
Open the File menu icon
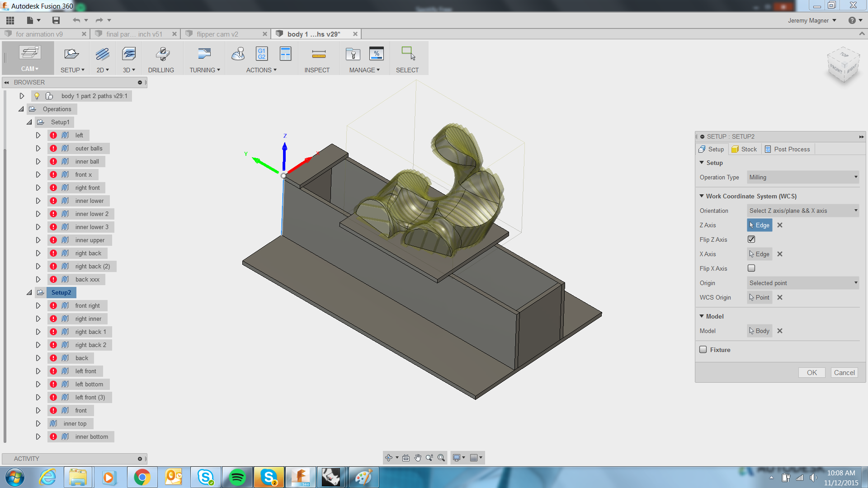(30, 20)
